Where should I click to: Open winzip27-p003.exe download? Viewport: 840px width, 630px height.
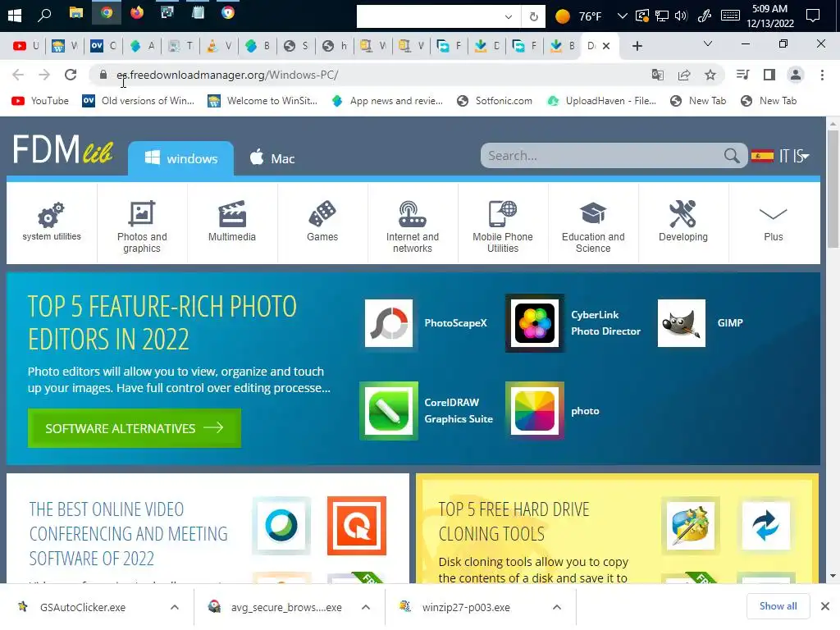point(466,608)
